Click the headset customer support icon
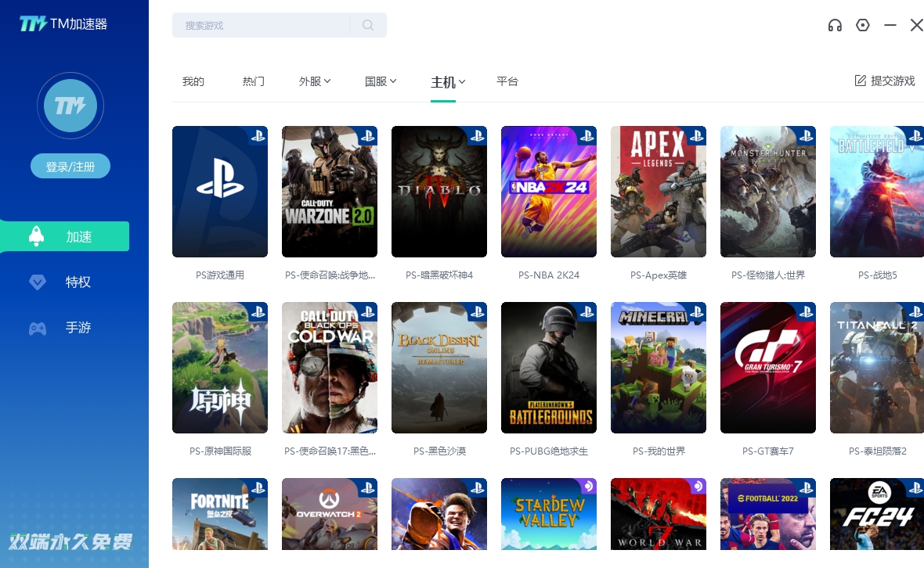Viewport: 924px width, 568px height. coord(835,25)
